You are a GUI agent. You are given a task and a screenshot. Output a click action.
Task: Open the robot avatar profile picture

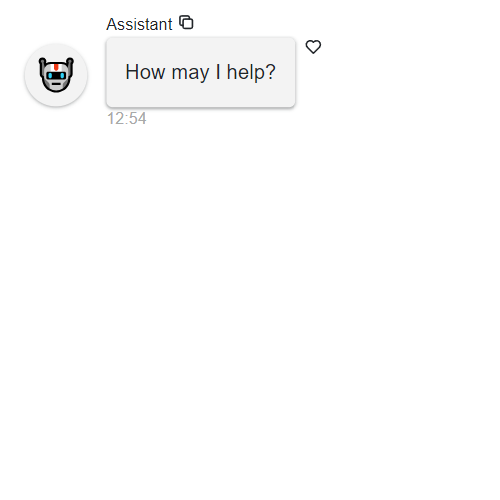point(56,75)
